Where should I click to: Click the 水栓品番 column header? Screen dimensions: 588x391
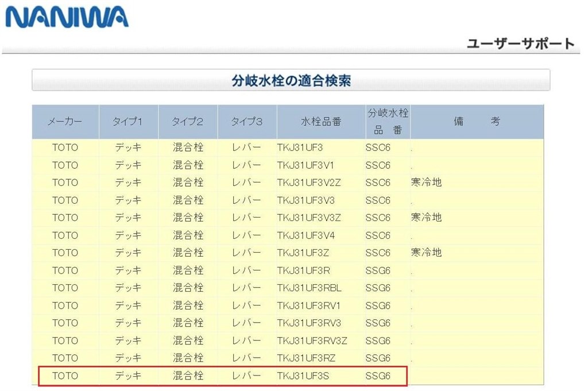coord(321,122)
